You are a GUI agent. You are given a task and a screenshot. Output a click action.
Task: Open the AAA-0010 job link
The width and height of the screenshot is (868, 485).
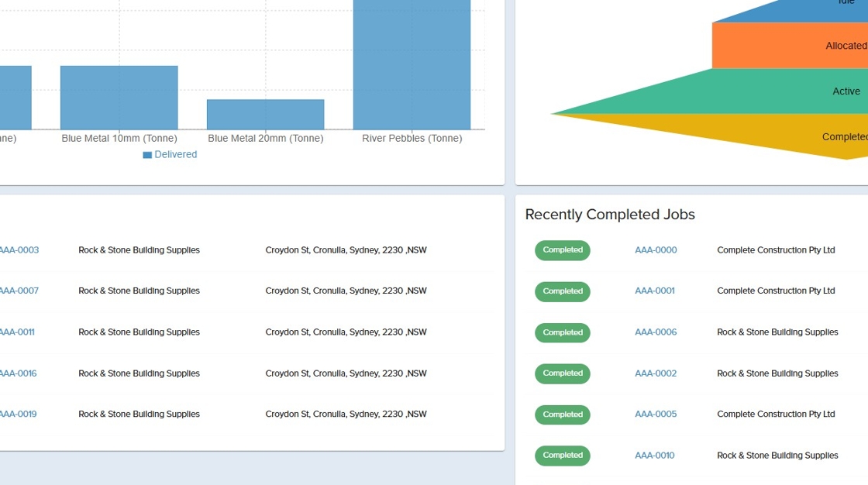tap(655, 456)
